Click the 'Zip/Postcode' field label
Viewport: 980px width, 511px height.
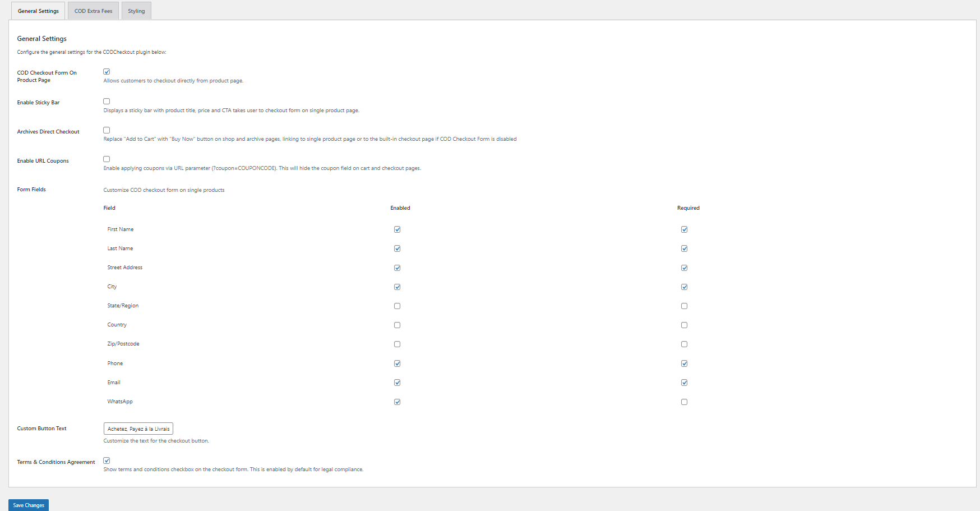[x=123, y=344]
